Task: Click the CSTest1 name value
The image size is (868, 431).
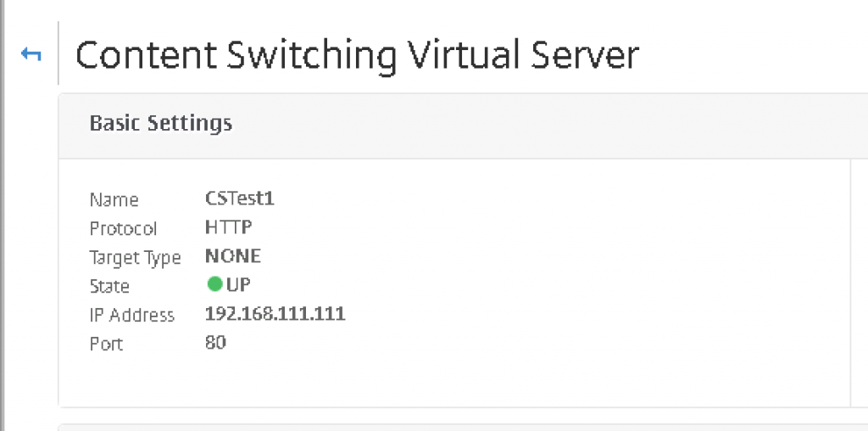Action: (240, 199)
